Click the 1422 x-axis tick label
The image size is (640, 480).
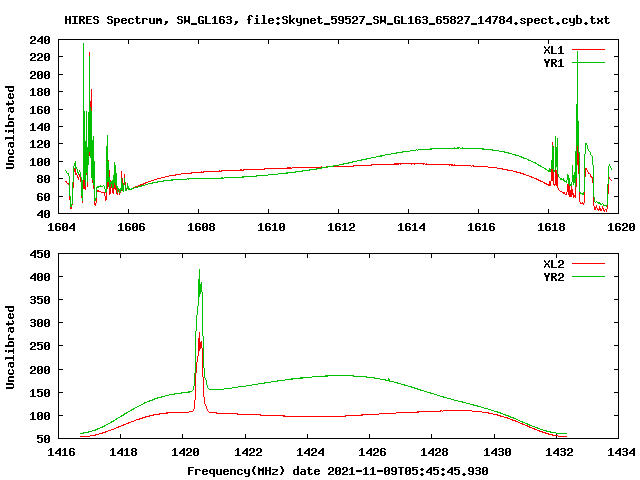click(248, 452)
